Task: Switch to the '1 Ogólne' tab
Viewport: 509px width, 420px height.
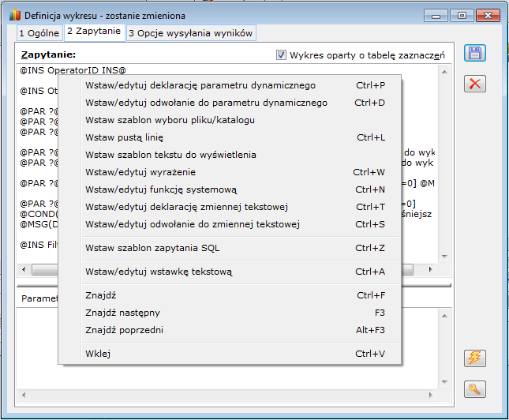Action: click(39, 33)
